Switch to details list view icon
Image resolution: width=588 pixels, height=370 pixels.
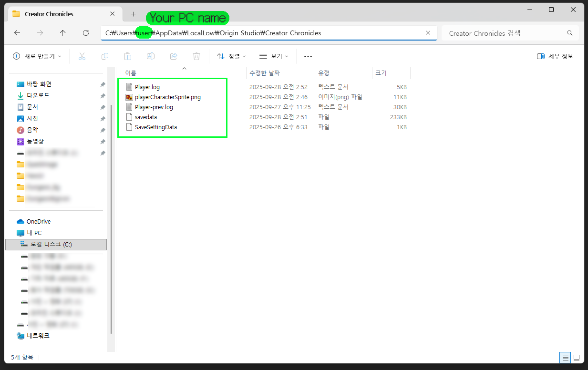565,357
